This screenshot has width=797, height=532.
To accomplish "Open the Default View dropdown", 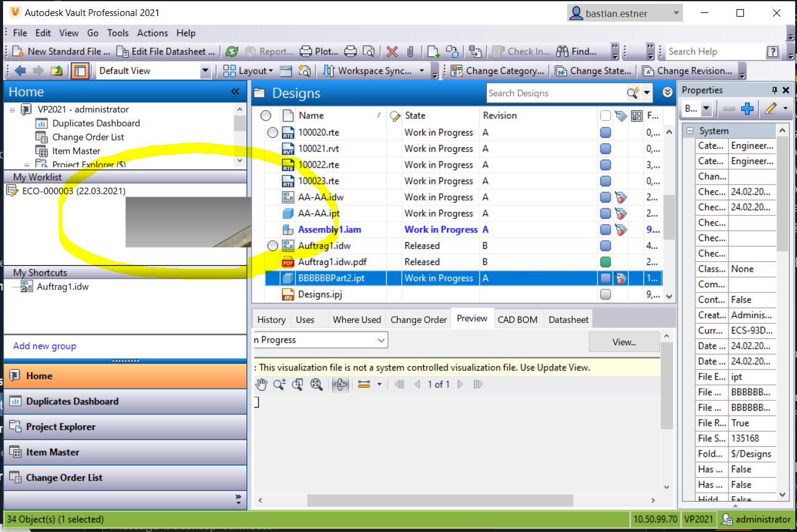I will click(205, 71).
